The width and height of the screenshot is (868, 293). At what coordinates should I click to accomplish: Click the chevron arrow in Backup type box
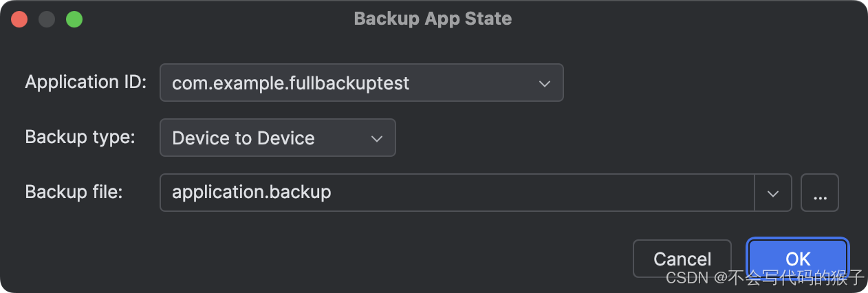pos(376,138)
